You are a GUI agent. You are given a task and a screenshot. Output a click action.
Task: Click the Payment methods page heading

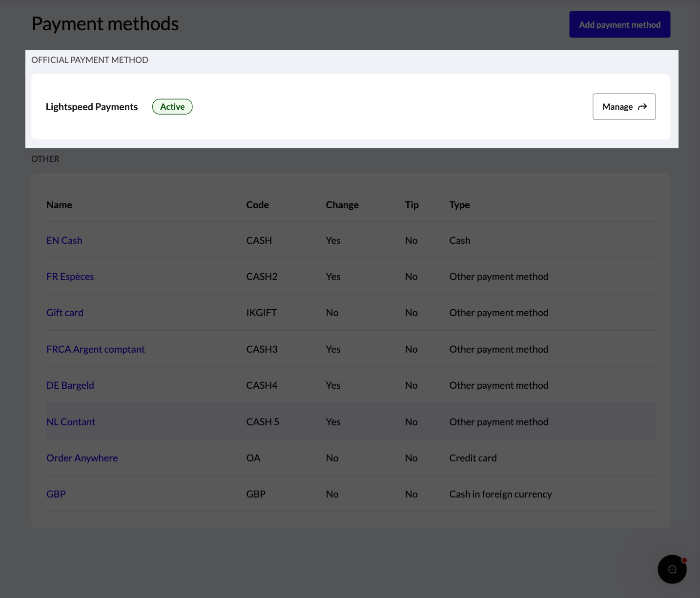tap(105, 24)
